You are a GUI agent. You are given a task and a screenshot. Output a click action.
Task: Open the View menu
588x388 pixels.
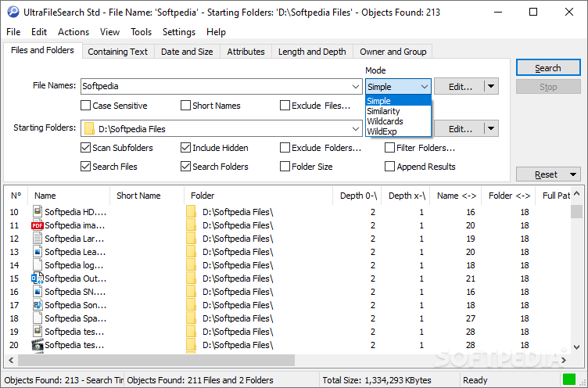click(x=109, y=32)
